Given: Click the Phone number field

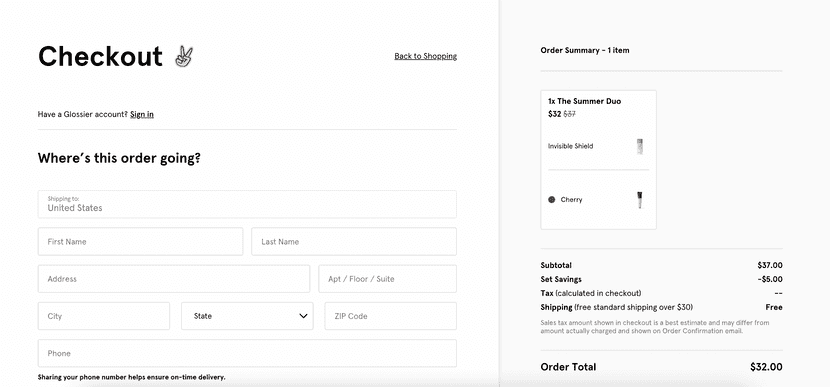Looking at the screenshot, I should click(247, 353).
